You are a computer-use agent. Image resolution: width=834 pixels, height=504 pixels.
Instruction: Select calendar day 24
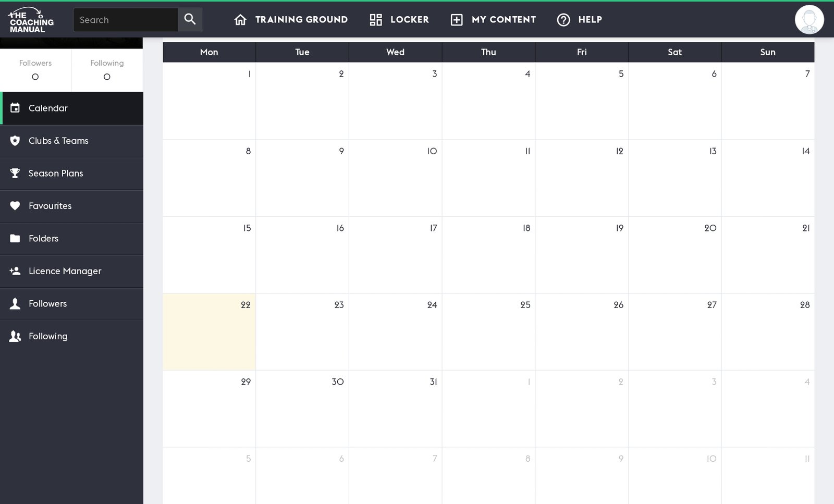(x=396, y=332)
